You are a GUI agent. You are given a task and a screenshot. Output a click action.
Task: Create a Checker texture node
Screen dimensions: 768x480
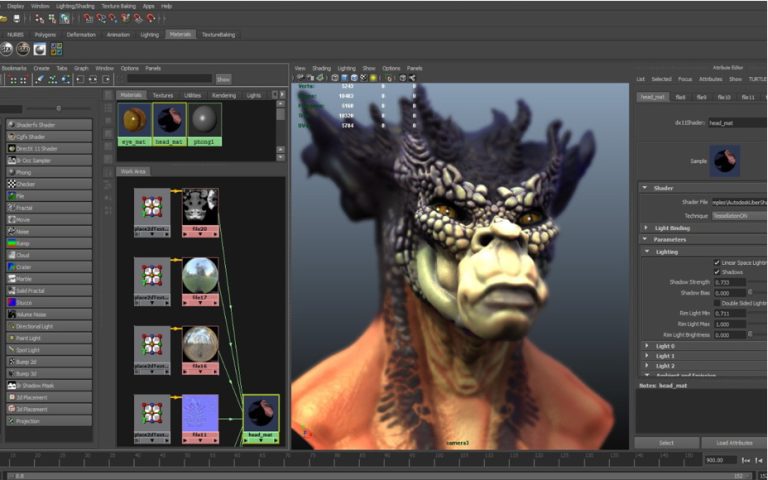[x=49, y=184]
